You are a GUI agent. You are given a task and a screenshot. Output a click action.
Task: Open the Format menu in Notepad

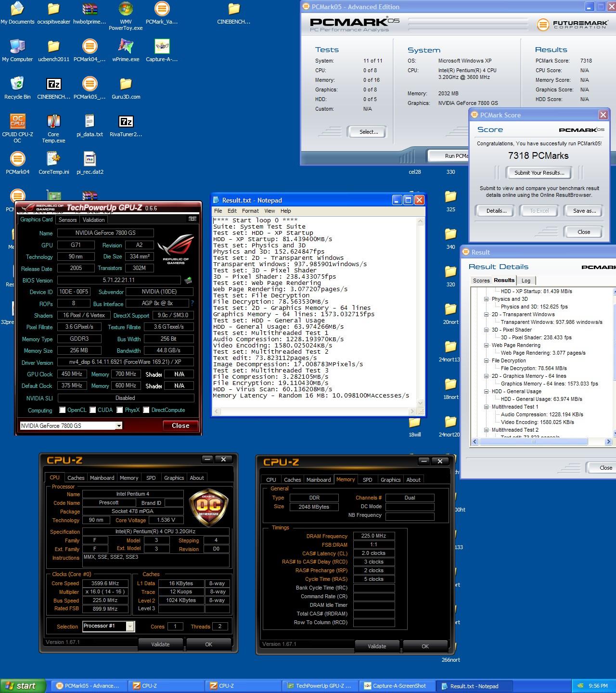click(x=250, y=211)
